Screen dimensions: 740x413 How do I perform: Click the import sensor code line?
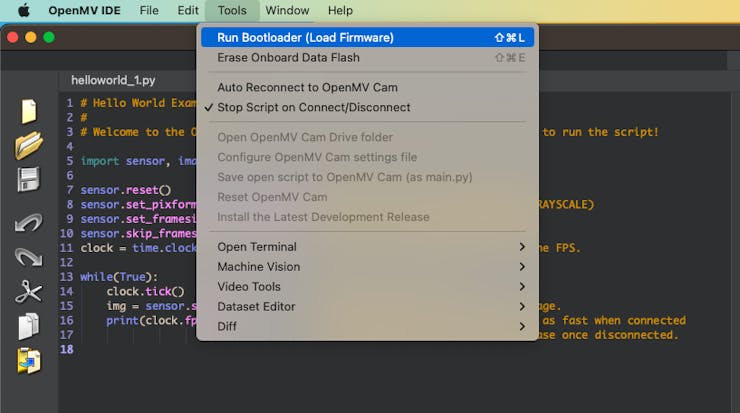[x=138, y=161]
